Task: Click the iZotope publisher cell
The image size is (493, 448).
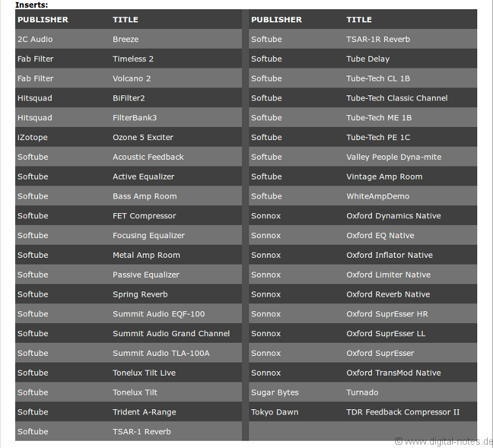Action: (32, 137)
